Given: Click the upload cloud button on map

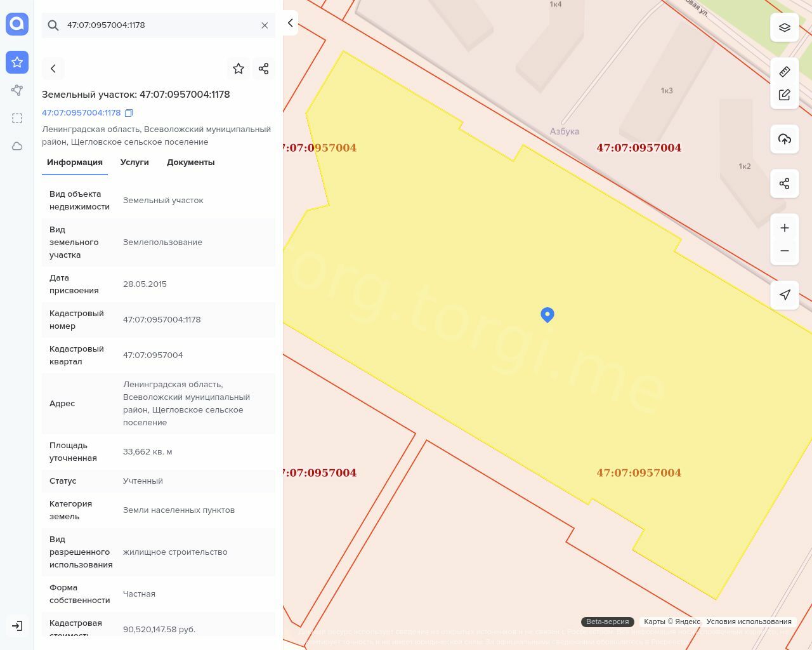Looking at the screenshot, I should (785, 139).
